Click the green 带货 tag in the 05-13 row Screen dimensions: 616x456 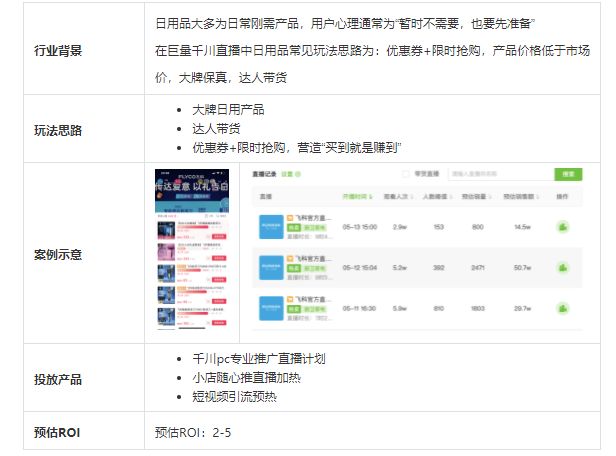(x=294, y=227)
